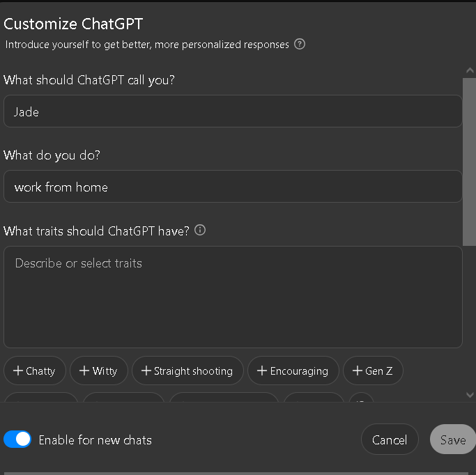This screenshot has width=476, height=475.
Task: Click partially hidden chip below Chatty
Action: click(x=41, y=398)
